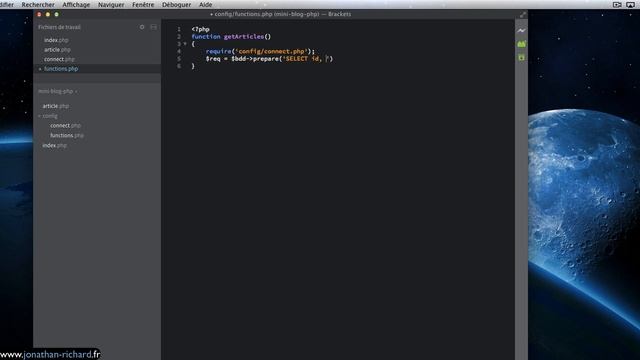This screenshot has height=360, width=640.
Task: Open connect.php under config folder
Action: click(x=65, y=125)
